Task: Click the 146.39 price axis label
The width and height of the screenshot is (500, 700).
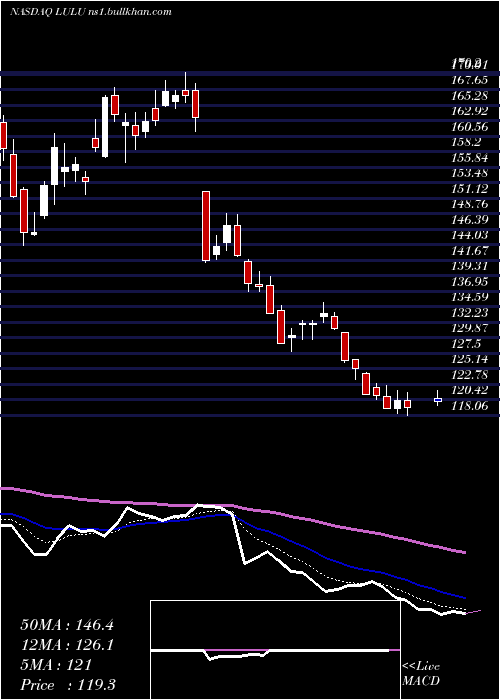Action: [470, 219]
